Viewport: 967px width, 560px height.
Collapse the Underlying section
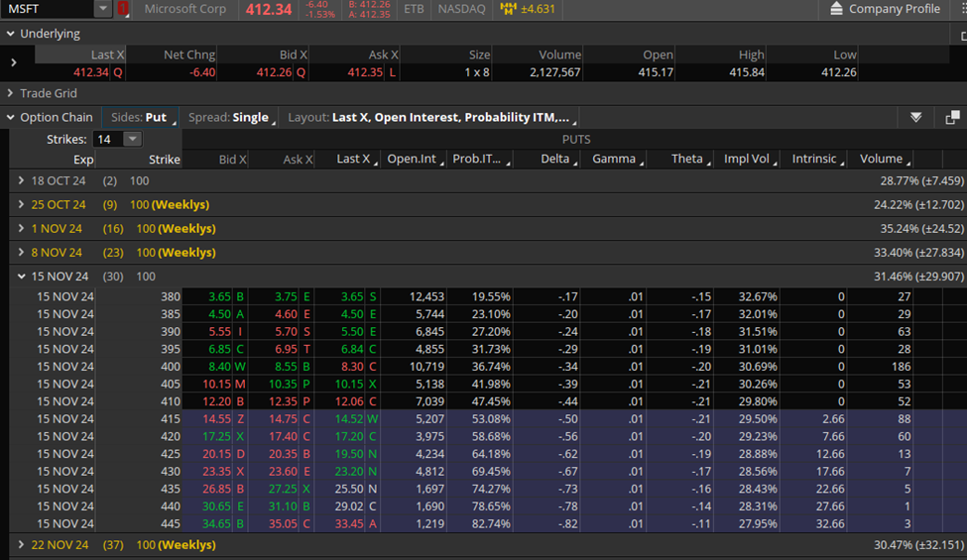(11, 34)
